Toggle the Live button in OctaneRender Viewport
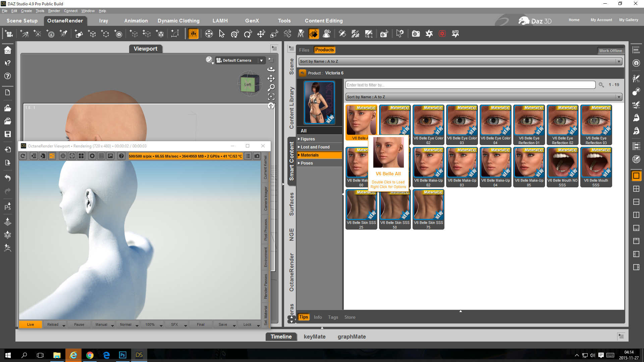 31,324
